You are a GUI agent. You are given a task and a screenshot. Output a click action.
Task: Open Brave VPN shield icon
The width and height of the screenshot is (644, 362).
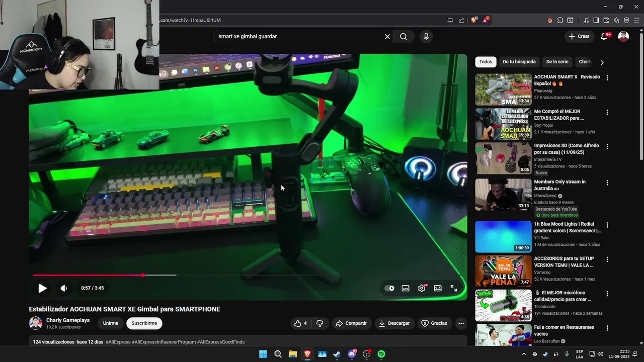coord(626,20)
